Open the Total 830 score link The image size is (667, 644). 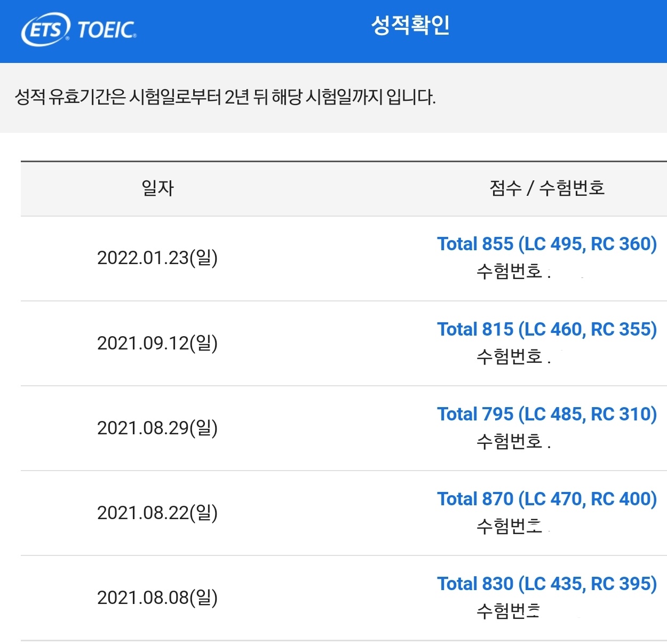(547, 584)
